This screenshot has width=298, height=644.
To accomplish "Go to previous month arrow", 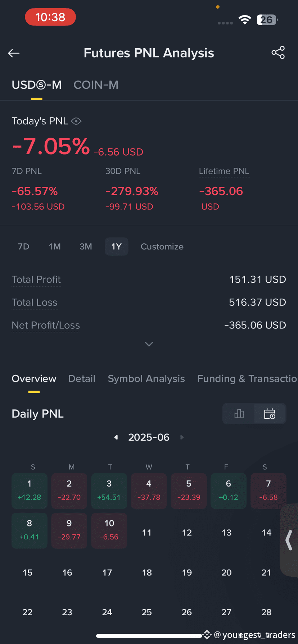I will [x=116, y=437].
